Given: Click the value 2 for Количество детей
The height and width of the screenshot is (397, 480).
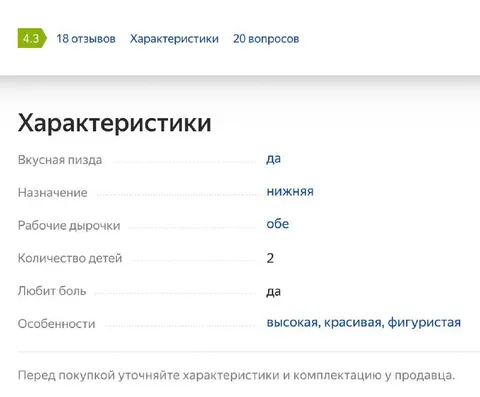Looking at the screenshot, I should coord(270,258).
